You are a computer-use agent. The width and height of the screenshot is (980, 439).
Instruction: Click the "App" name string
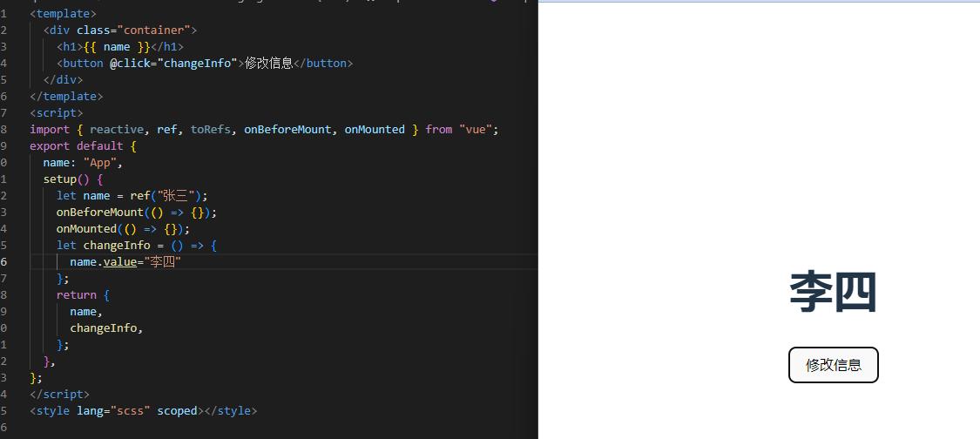[x=100, y=163]
